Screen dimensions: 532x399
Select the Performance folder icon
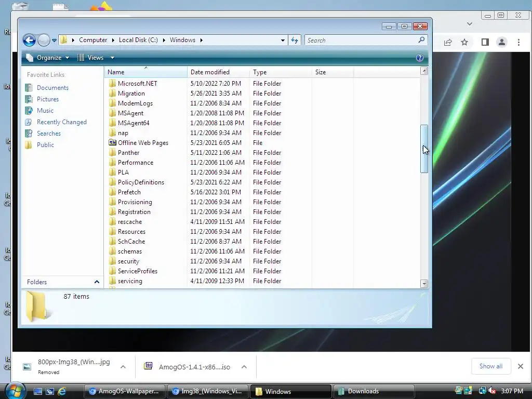(113, 163)
